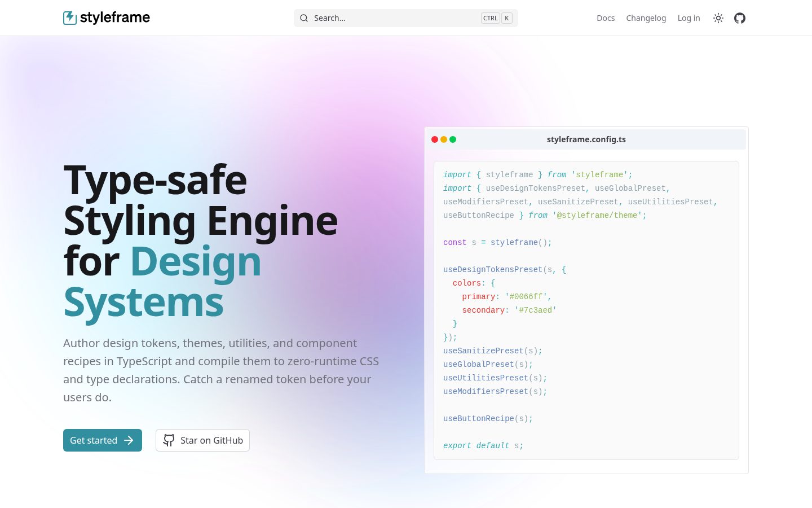This screenshot has height=508, width=812.
Task: Click the useUtilitiesPreset(s); code line
Action: (x=495, y=378)
